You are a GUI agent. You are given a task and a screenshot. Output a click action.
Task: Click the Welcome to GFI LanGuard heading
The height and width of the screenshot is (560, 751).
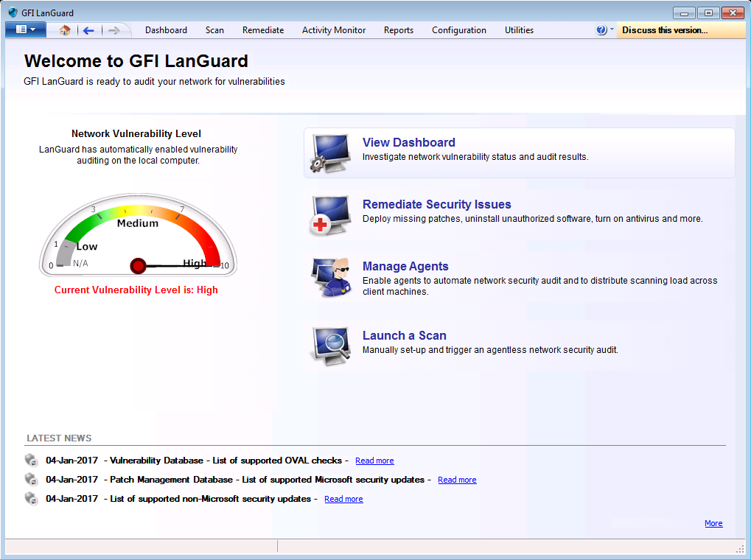click(136, 61)
